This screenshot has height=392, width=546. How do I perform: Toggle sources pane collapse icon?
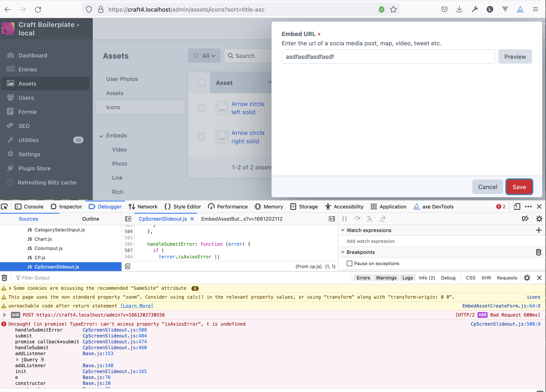(x=128, y=219)
